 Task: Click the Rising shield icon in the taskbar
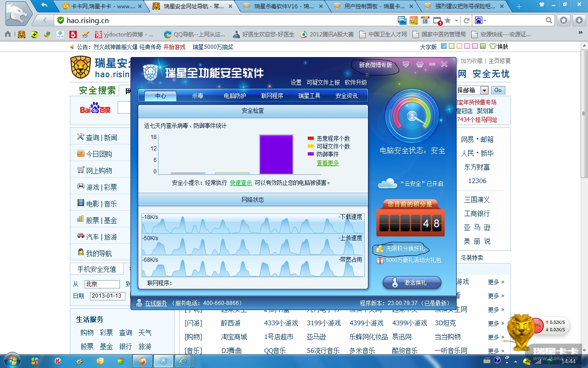pos(163,361)
